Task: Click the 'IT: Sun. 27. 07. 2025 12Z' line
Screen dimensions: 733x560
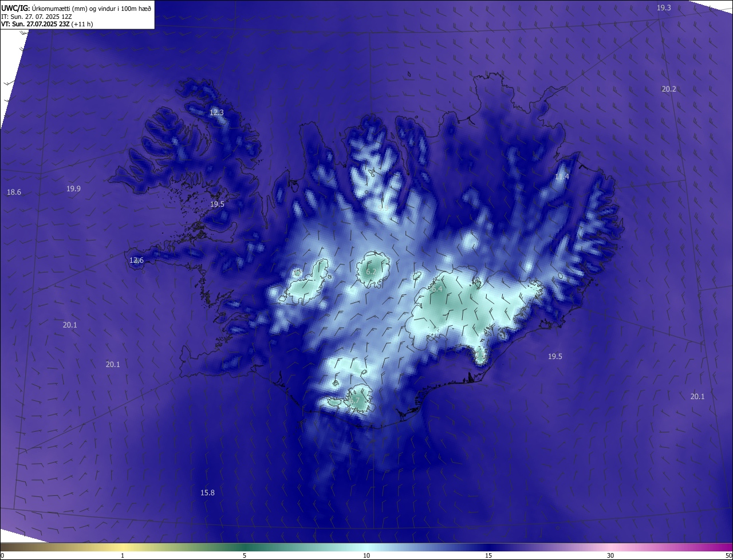Action: point(37,16)
